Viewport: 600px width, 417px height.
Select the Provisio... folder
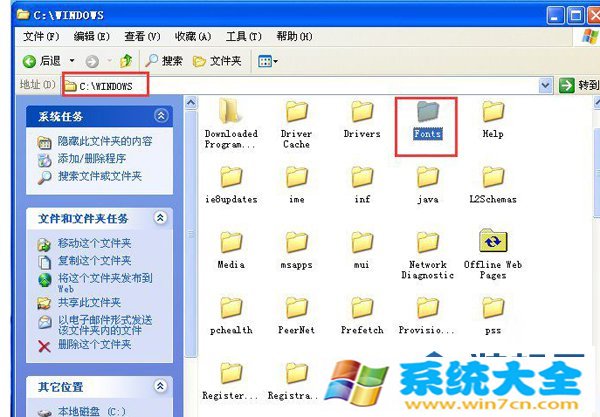(x=428, y=316)
